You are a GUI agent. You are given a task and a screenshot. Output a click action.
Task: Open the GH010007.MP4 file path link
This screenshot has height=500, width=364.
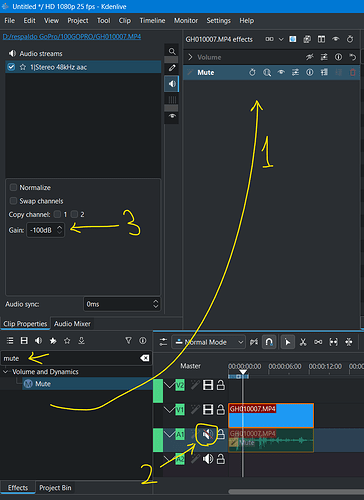[x=72, y=36]
